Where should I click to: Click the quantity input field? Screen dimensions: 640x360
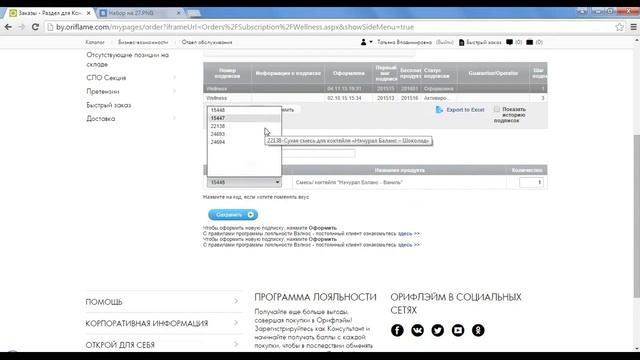(531, 182)
